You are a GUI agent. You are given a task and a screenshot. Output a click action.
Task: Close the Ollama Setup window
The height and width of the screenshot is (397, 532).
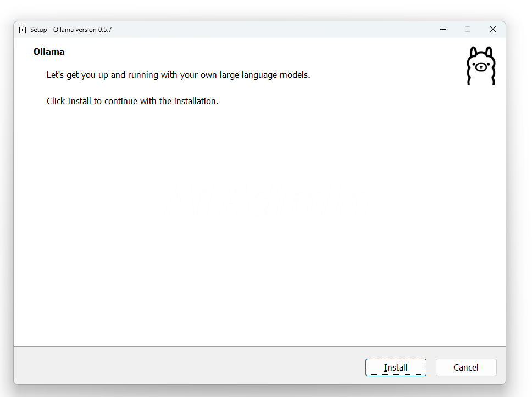tap(493, 29)
